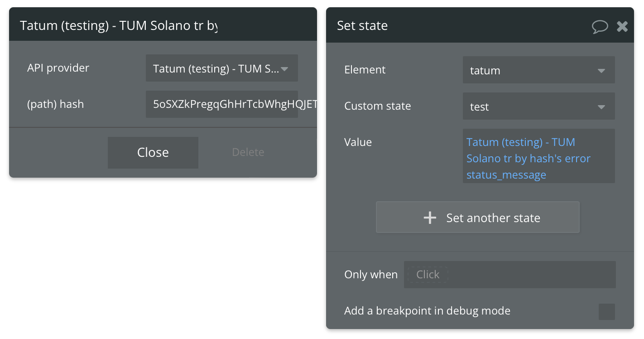Screen dimensions: 644x339
Task: Click the Close button in the Tatum panel
Action: point(153,152)
